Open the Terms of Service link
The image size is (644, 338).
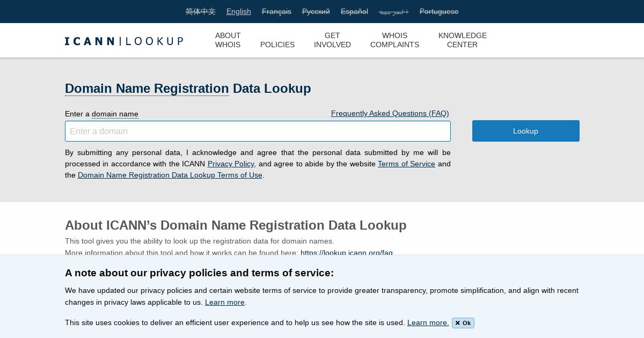[406, 164]
